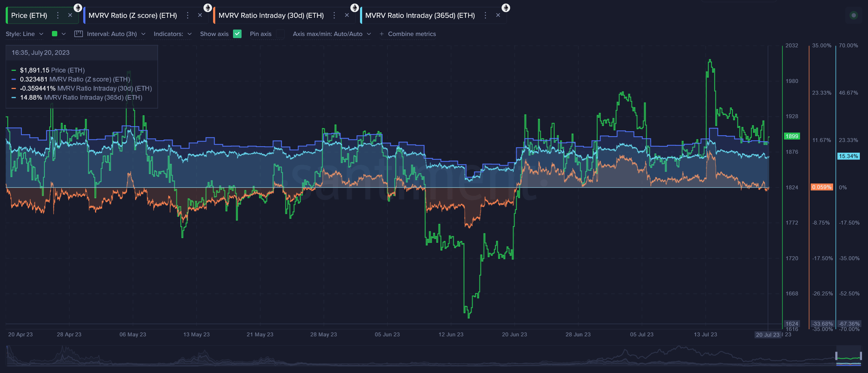Uncheck the Show axis checkbox
The width and height of the screenshot is (868, 373).
tap(237, 34)
